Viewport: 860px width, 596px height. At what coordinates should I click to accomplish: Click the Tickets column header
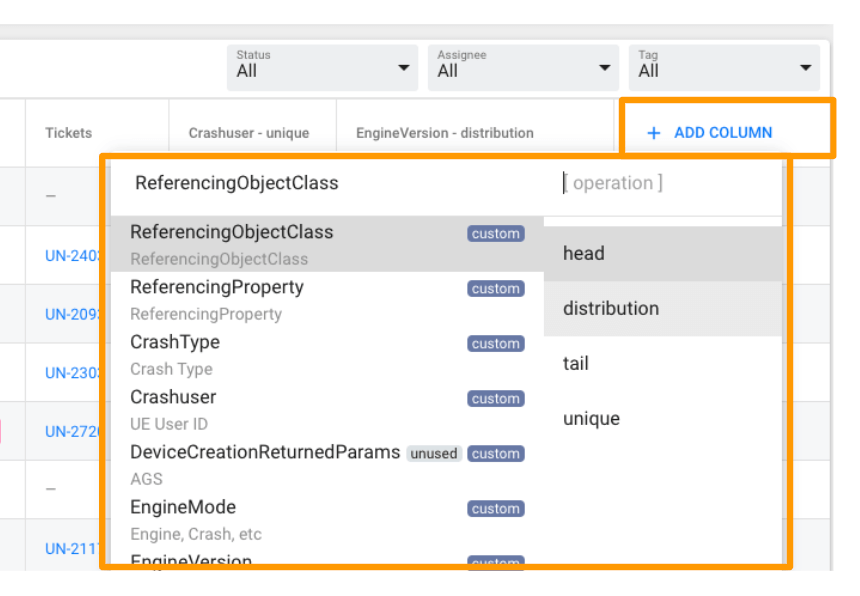[68, 132]
